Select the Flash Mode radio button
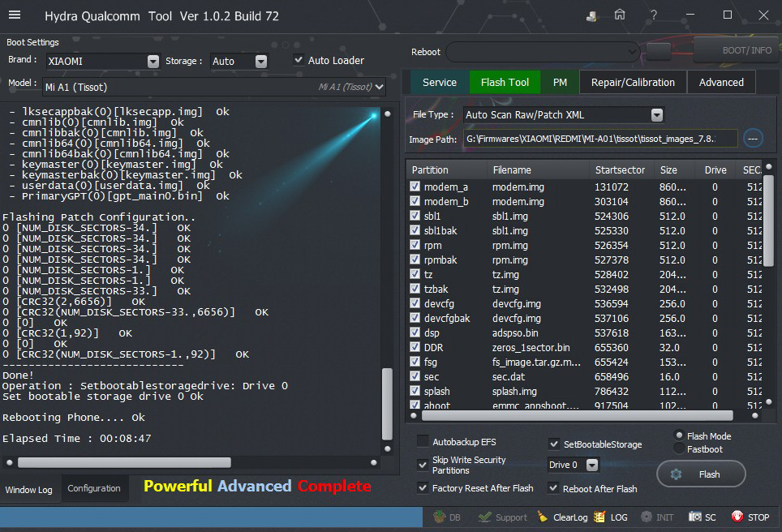The image size is (782, 532). [x=679, y=435]
